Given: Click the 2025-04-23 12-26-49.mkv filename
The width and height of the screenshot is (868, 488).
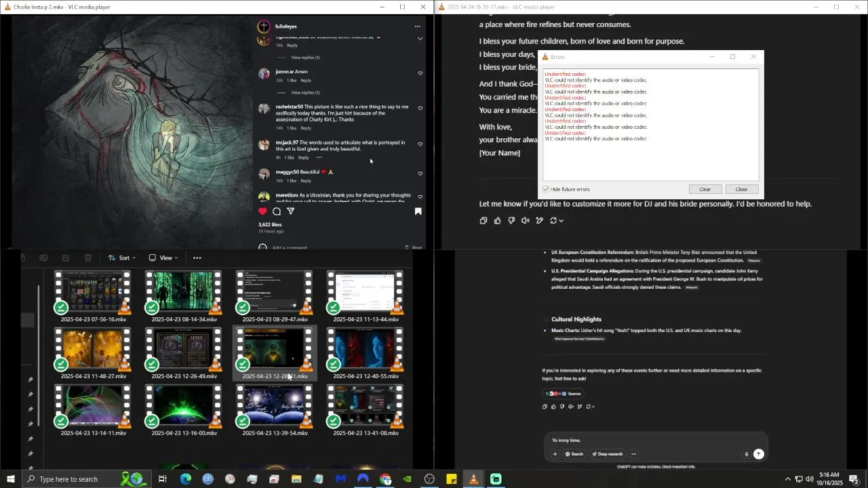Looking at the screenshot, I should coord(184,376).
